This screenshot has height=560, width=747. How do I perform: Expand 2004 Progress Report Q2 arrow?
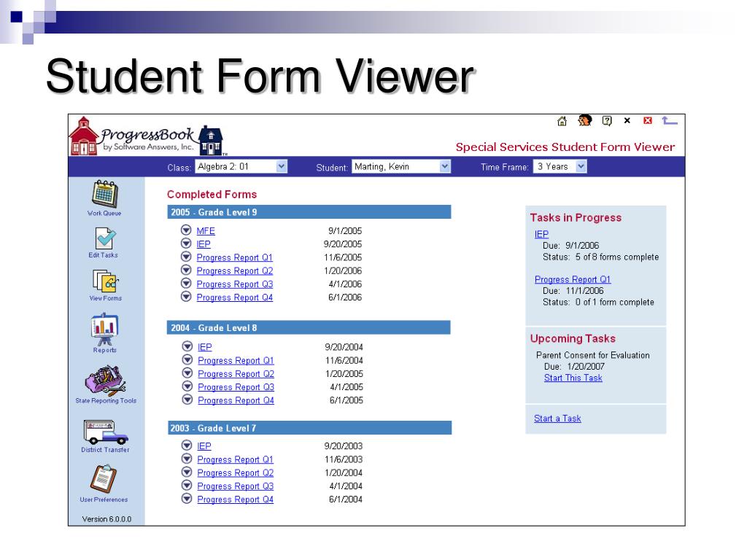pos(187,373)
